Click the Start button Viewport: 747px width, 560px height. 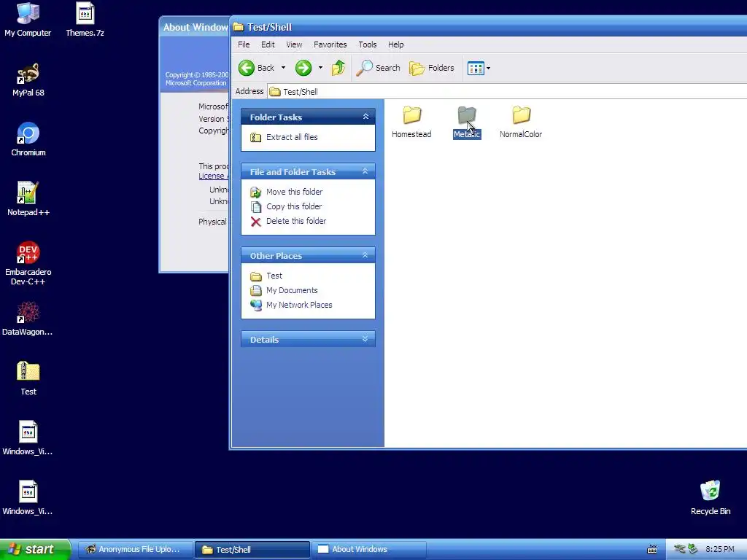coord(35,549)
